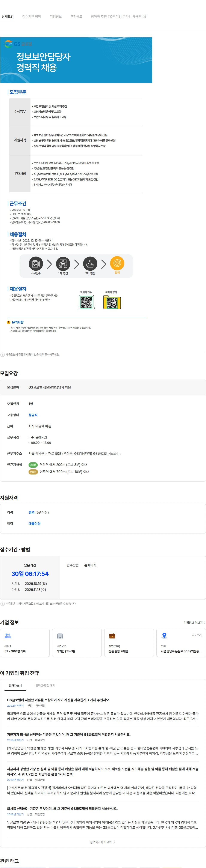Click the 유의사항 warning icon
The height and width of the screenshot is (868, 206).
click(x=9, y=322)
